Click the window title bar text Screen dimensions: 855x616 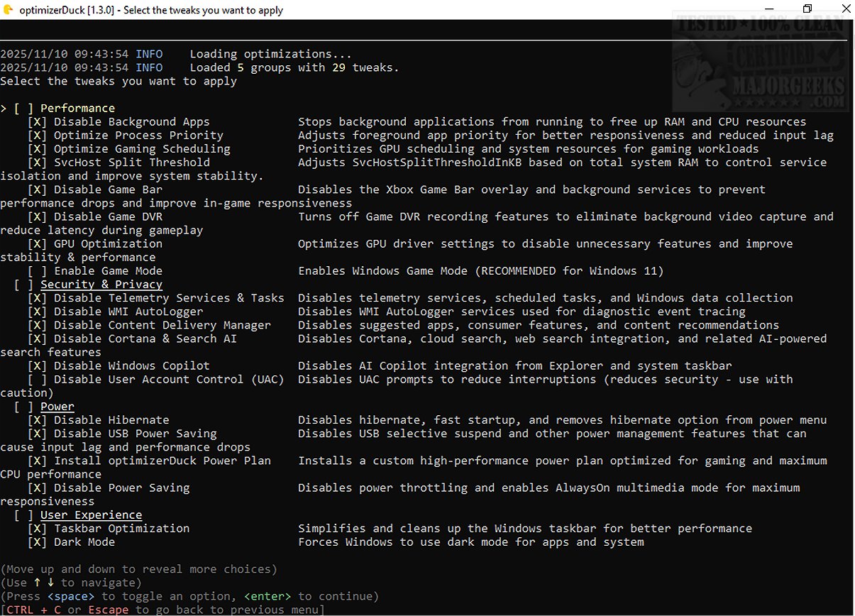[x=150, y=10]
